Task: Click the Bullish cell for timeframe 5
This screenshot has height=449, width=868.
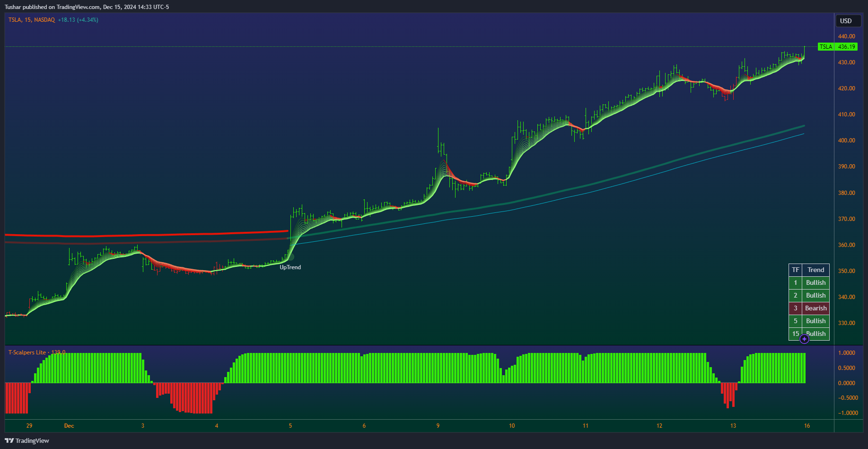Action: [x=815, y=321]
